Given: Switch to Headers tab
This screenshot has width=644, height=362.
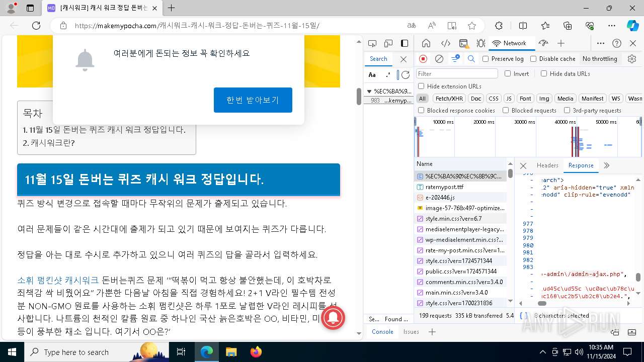Looking at the screenshot, I should pyautogui.click(x=547, y=165).
